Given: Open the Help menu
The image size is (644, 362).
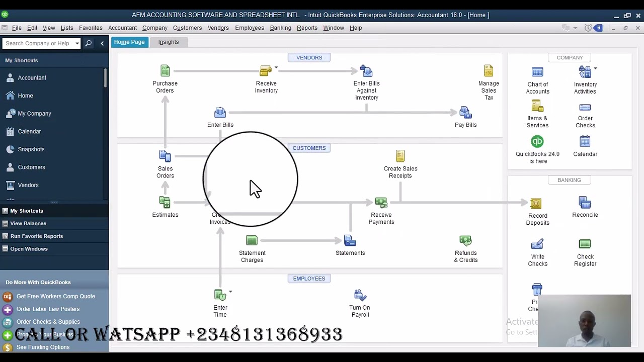Looking at the screenshot, I should (356, 28).
